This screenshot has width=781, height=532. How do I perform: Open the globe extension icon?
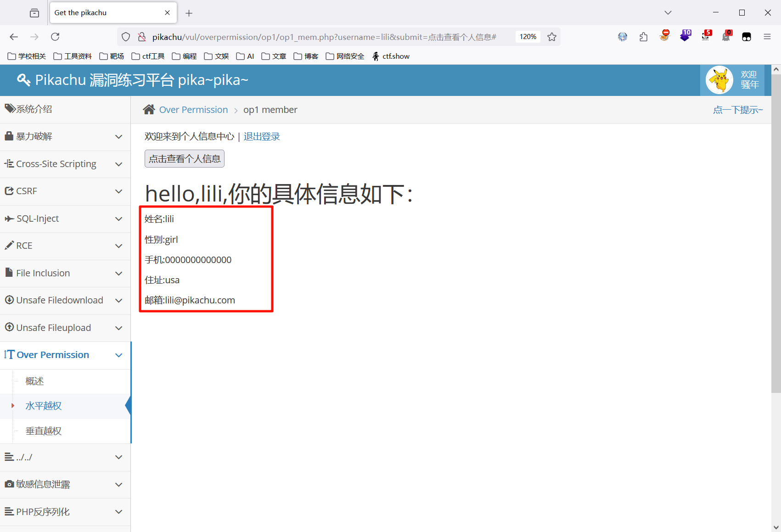coord(622,37)
